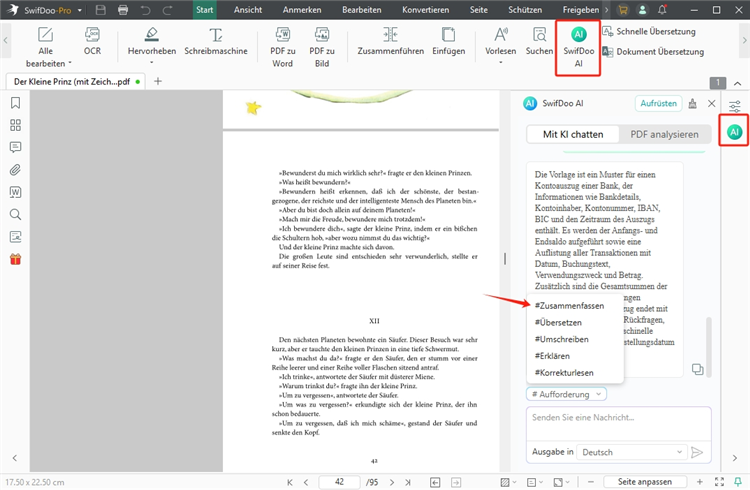Switch to the Ansicht tab
Viewport: 750px width, 490px height.
click(x=248, y=10)
